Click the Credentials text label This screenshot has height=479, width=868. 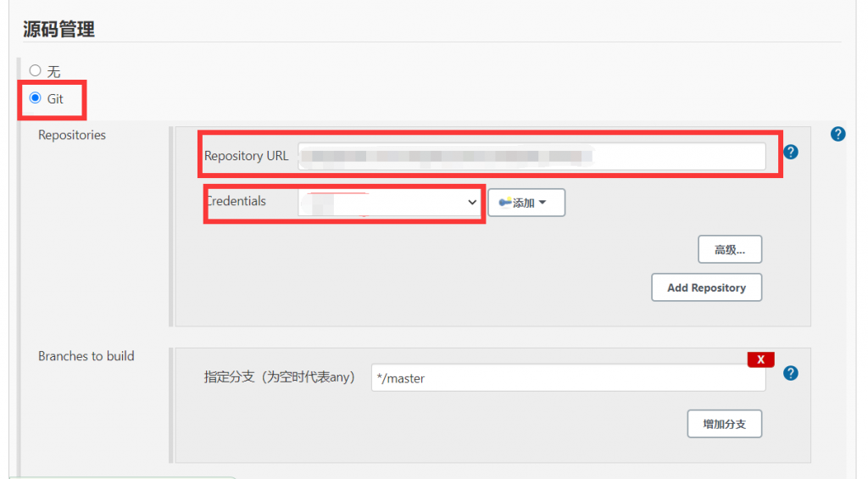(x=236, y=202)
